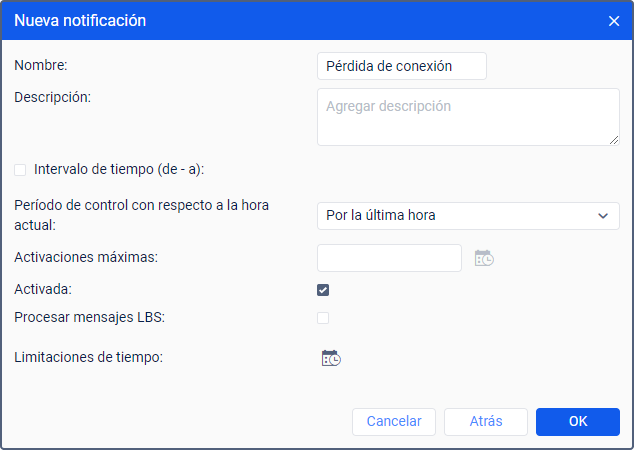Confirm with the OK button

(578, 422)
